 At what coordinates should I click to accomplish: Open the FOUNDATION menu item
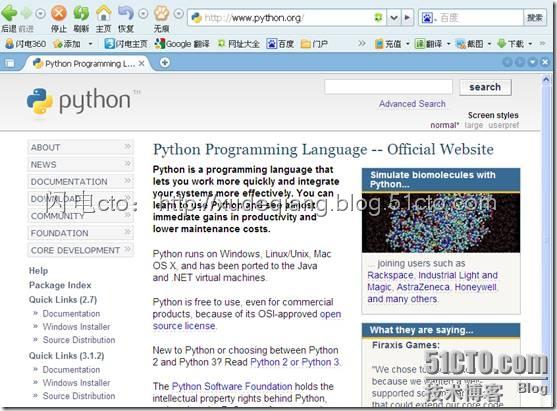81,233
